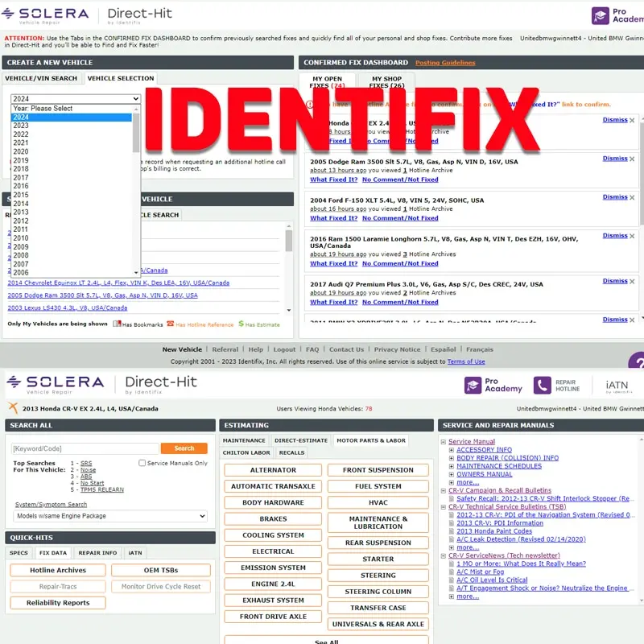The height and width of the screenshot is (644, 644).
Task: Collapse CR-V Campaign & Recall Bulletins node
Action: (444, 491)
